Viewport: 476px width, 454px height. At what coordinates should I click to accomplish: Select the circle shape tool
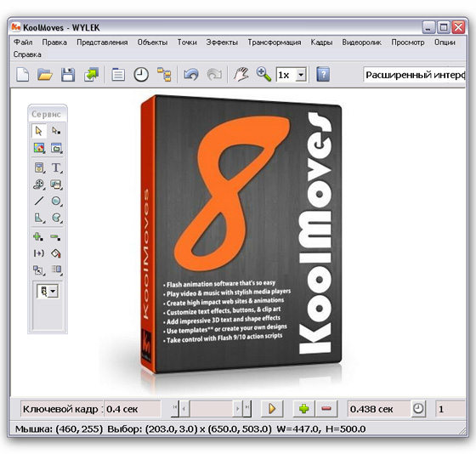(56, 201)
